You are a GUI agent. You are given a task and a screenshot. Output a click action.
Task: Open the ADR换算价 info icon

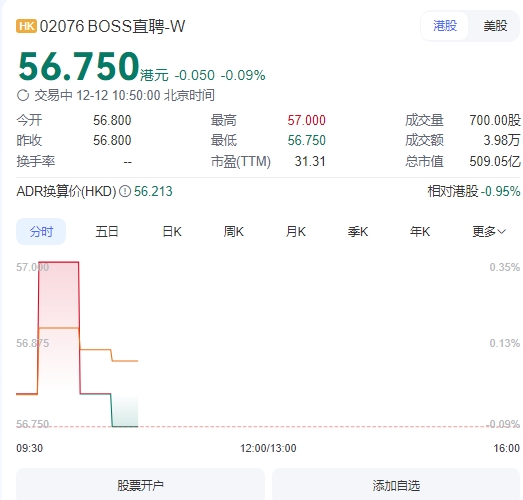tap(125, 191)
